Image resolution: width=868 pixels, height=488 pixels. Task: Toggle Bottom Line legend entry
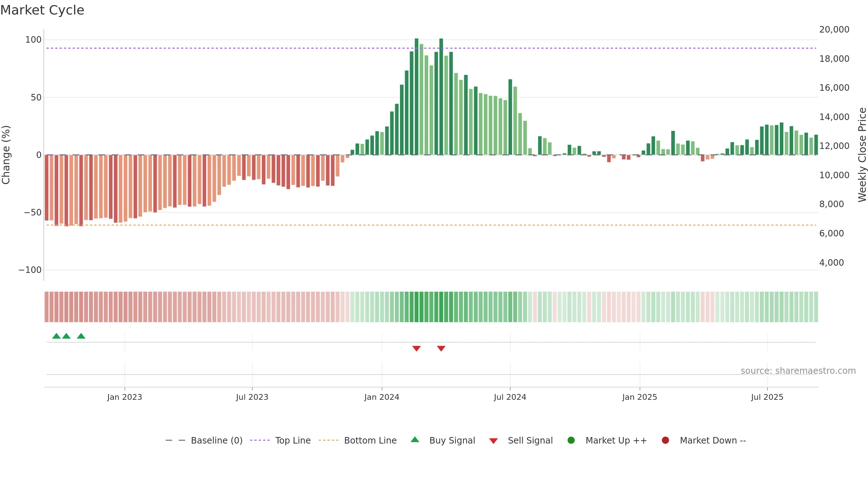coord(358,440)
